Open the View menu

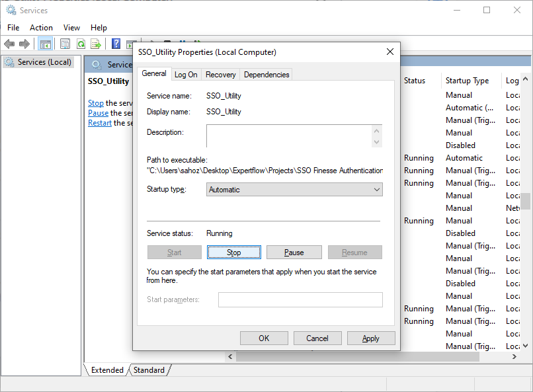pos(71,28)
